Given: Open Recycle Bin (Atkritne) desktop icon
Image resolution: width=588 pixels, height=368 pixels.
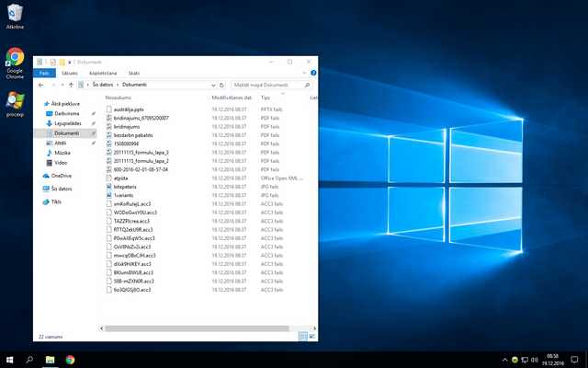Looking at the screenshot, I should (15, 17).
